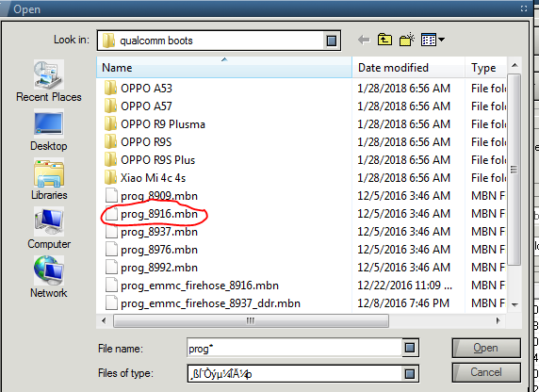The height and width of the screenshot is (392, 539).
Task: Open Network in sidebar
Action: pyautogui.click(x=49, y=277)
